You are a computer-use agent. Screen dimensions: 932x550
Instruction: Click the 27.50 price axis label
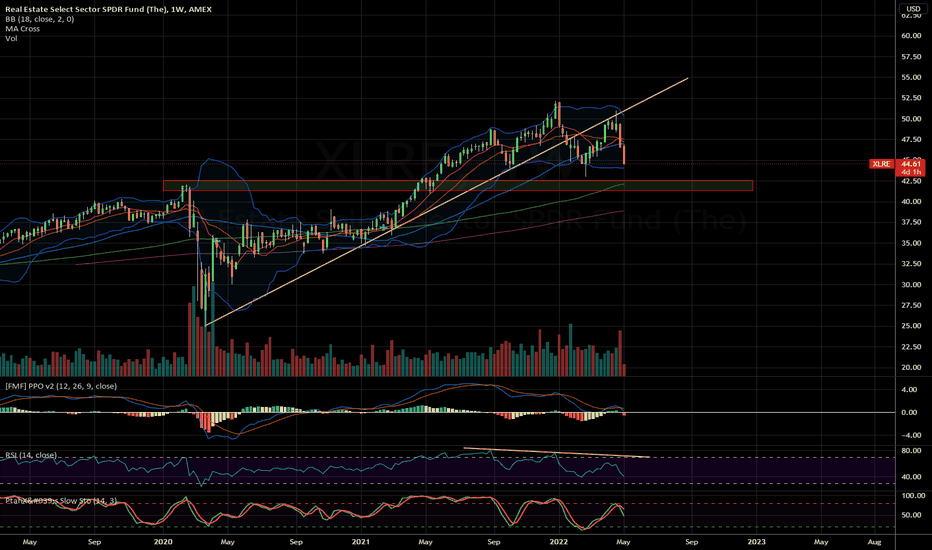point(911,305)
